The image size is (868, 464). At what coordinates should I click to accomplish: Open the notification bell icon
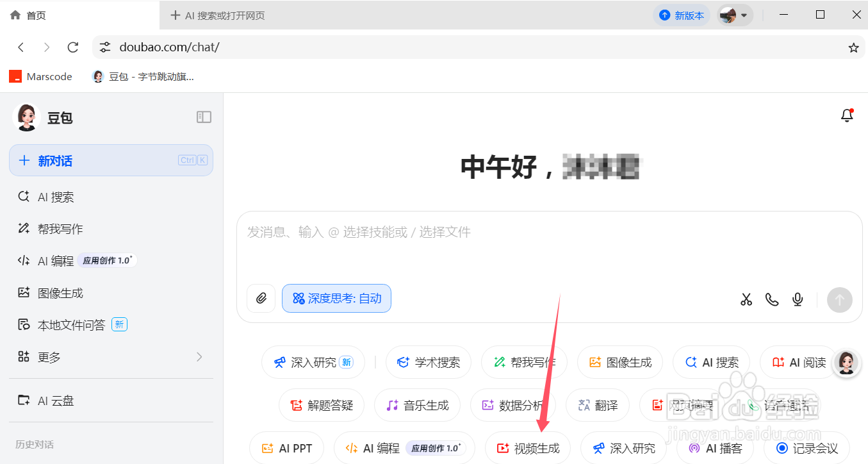846,115
